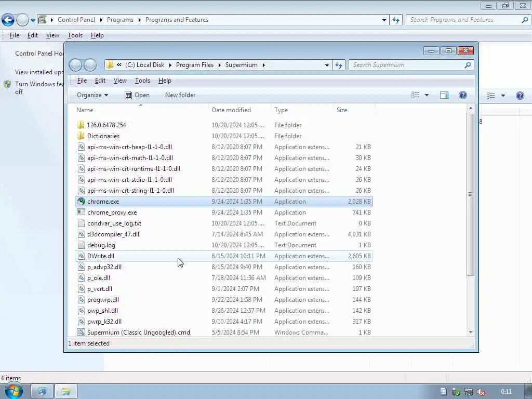Open the Organize dropdown menu
The width and height of the screenshot is (532, 399).
click(92, 95)
